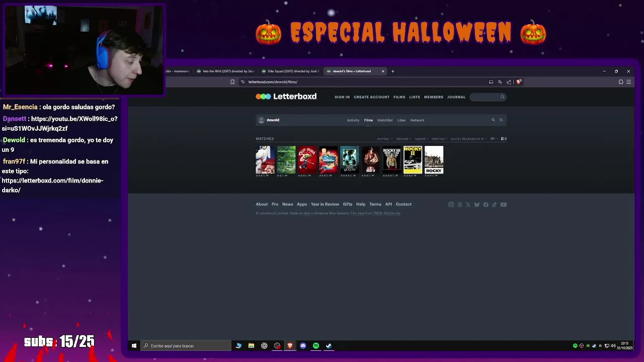This screenshot has width=644, height=362.
Task: Click SIGN IN link
Action: (x=342, y=97)
